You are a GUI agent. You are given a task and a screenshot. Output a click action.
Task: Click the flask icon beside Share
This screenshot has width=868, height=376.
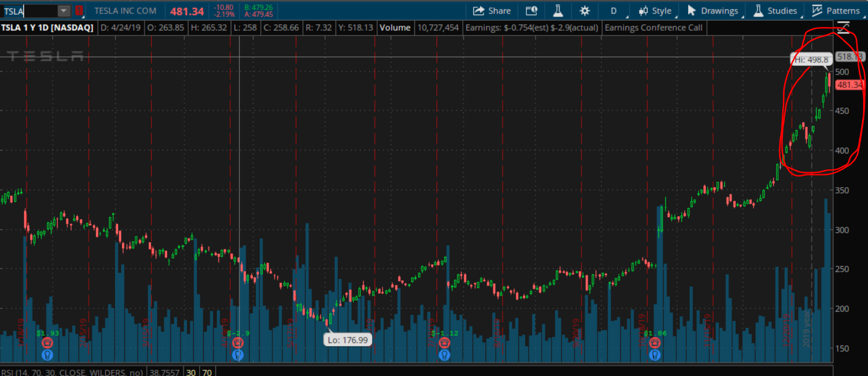pyautogui.click(x=558, y=10)
